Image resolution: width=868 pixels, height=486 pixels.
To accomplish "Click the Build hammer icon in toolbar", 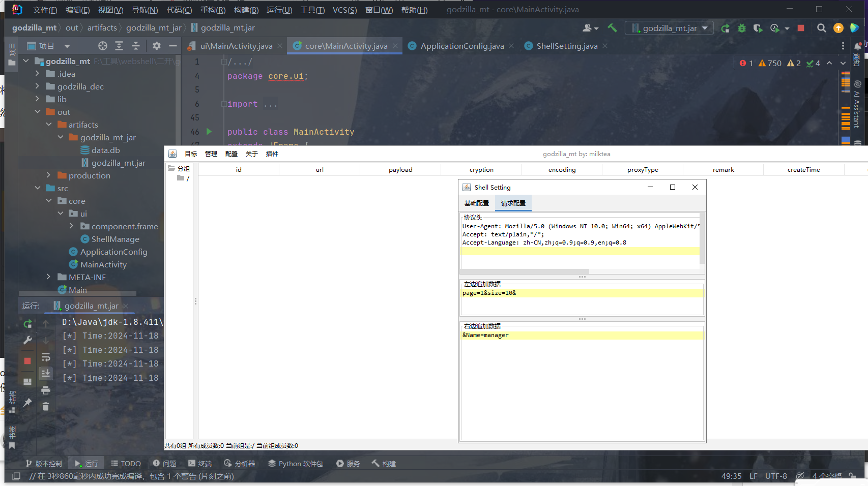I will 613,28.
